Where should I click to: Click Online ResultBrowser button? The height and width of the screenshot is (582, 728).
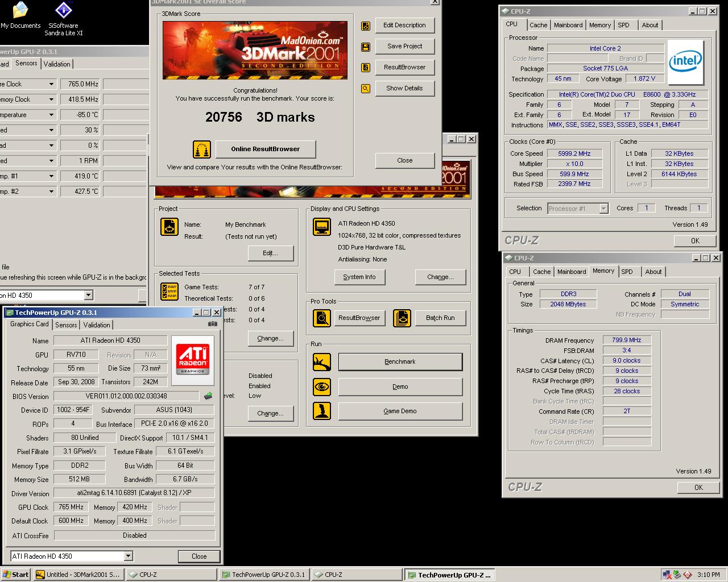coord(266,149)
